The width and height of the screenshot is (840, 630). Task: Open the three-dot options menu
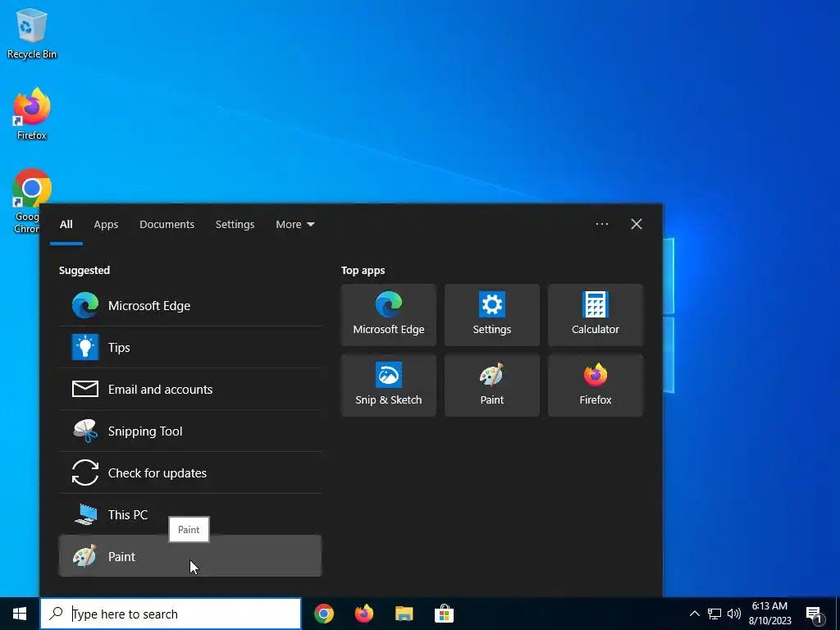click(x=601, y=224)
